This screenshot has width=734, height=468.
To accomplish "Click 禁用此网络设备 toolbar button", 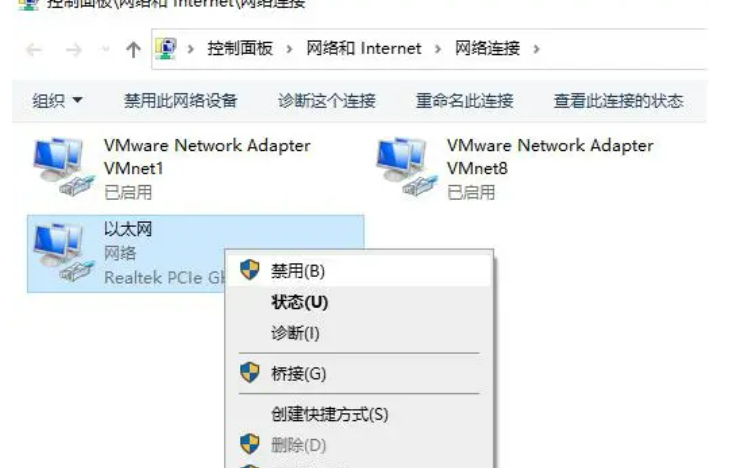I will tap(181, 101).
